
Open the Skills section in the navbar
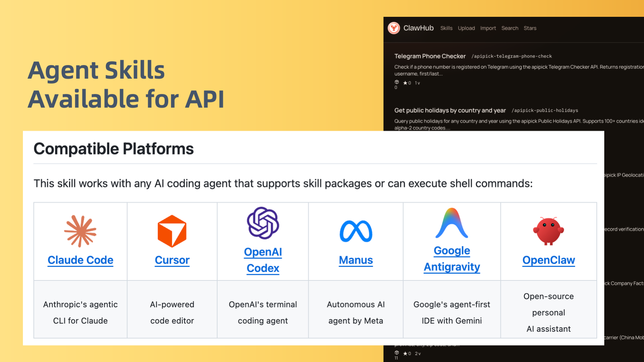[x=446, y=28]
